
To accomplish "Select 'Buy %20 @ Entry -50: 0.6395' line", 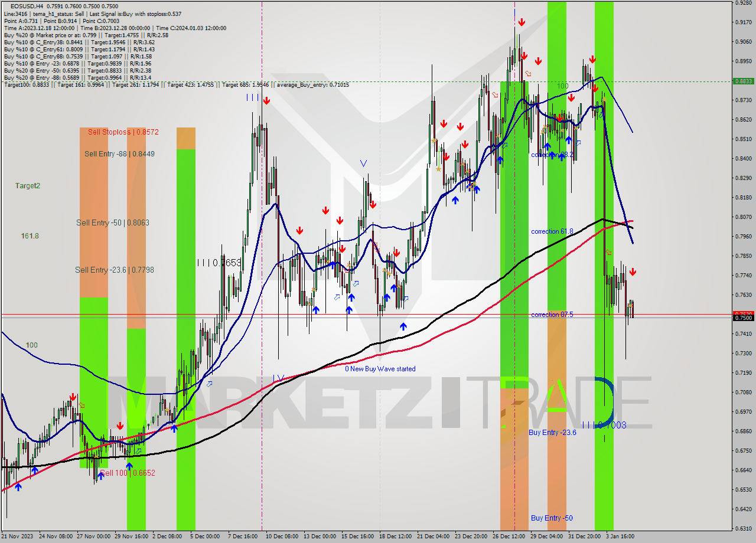I will tap(77, 70).
